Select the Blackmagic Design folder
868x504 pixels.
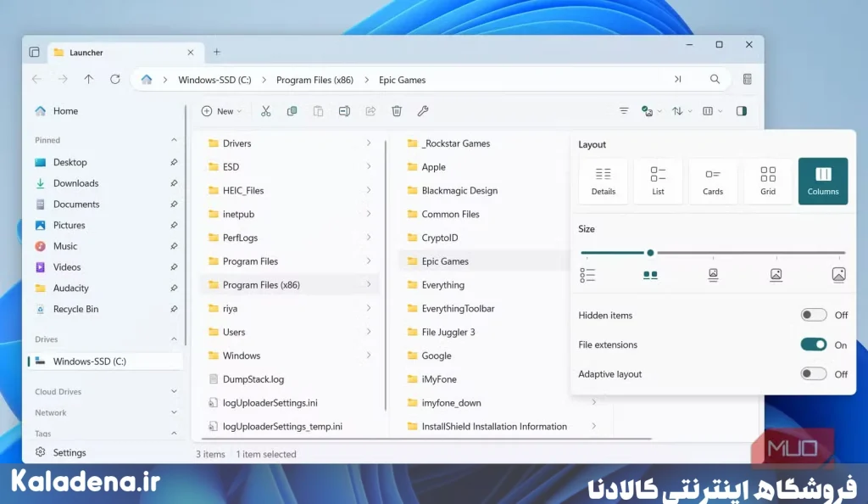pos(482,191)
